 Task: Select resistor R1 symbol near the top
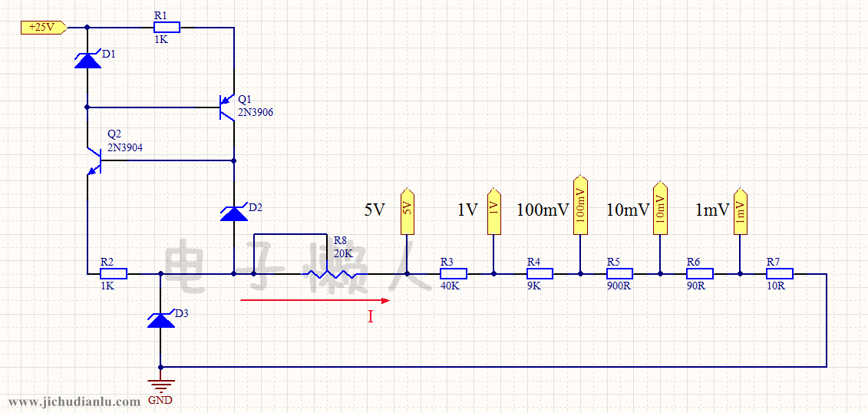pyautogui.click(x=165, y=28)
